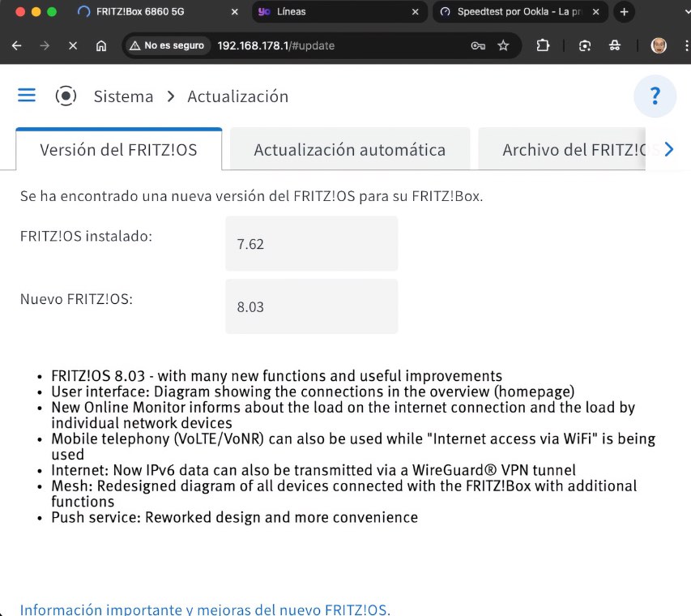Close the FRITZ!Box 6860 5G tab
The image size is (691, 616).
point(235,12)
